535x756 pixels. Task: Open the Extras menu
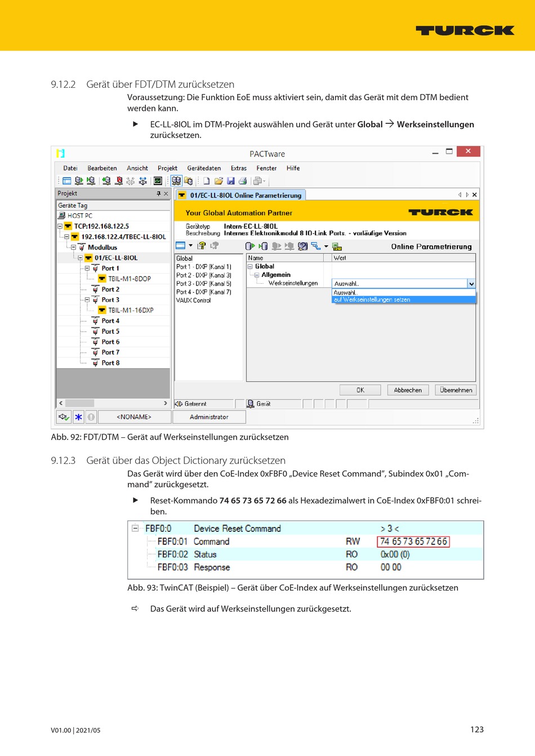[x=239, y=168]
